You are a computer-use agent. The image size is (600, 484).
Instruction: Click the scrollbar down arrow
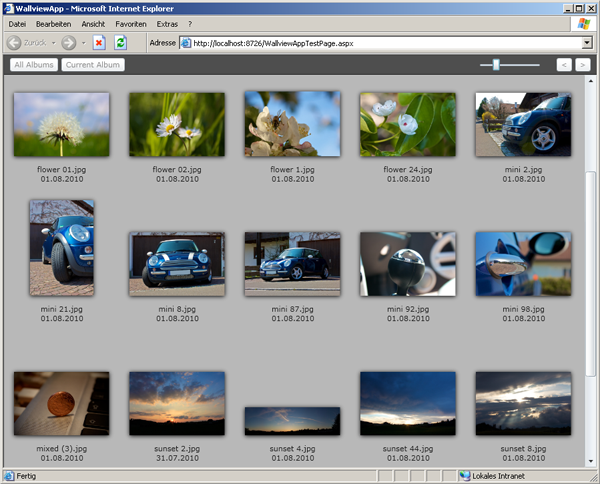590,461
